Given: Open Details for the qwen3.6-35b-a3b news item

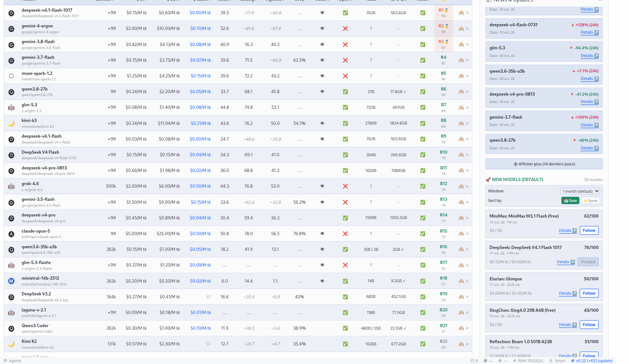Looking at the screenshot, I should 589,79.
